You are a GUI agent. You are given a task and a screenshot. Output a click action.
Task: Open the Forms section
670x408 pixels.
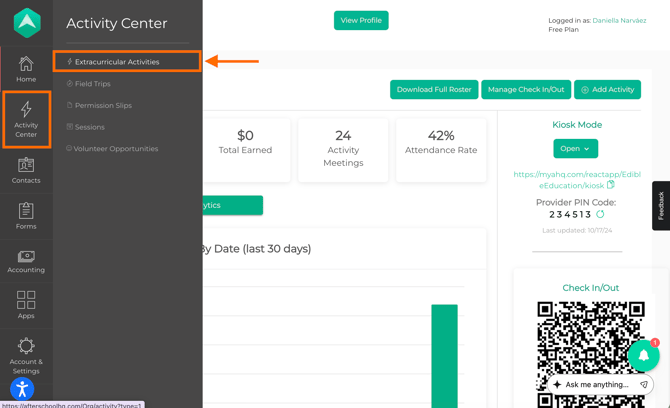(x=26, y=216)
